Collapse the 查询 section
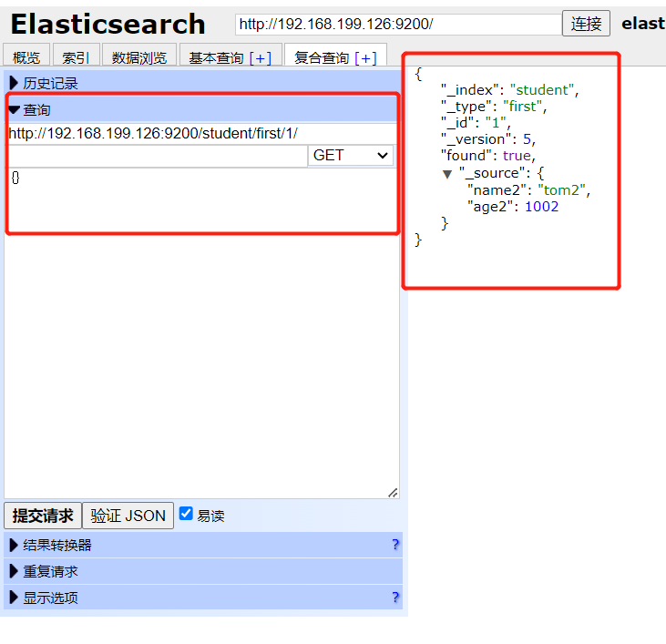 click(x=202, y=109)
